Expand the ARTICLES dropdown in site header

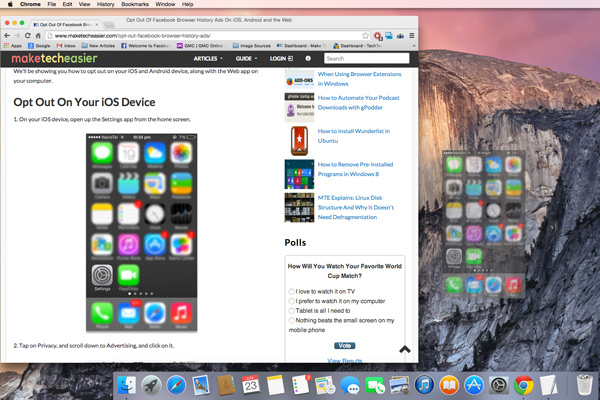(208, 59)
